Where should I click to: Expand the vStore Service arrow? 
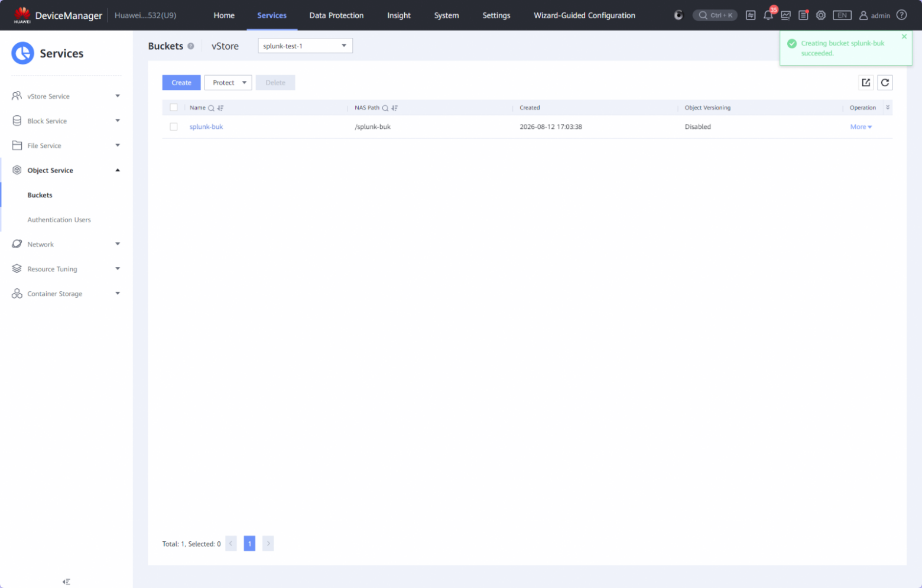118,96
